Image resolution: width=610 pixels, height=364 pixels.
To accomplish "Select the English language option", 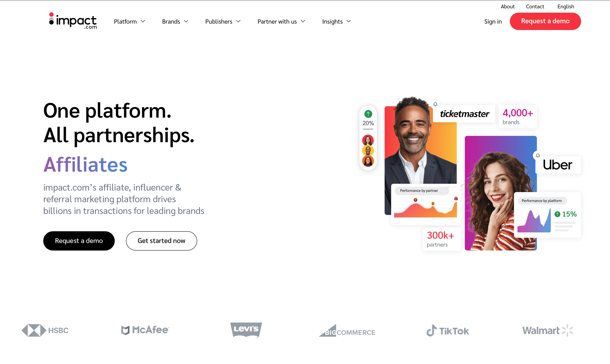I will tap(566, 7).
